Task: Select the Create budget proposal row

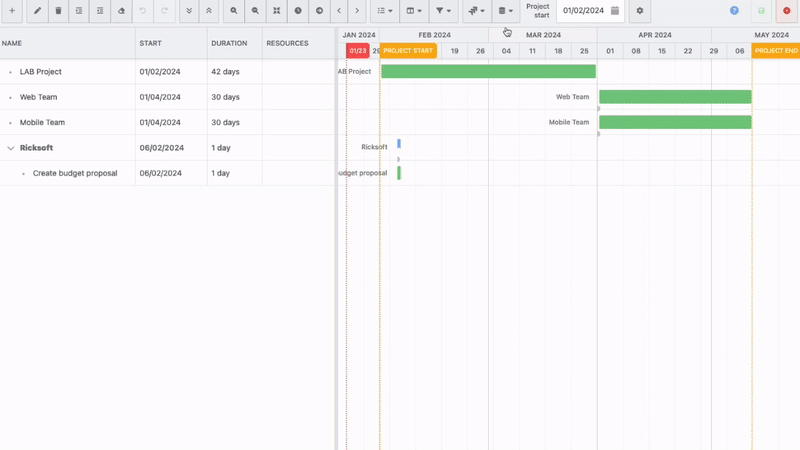Action: tap(75, 173)
